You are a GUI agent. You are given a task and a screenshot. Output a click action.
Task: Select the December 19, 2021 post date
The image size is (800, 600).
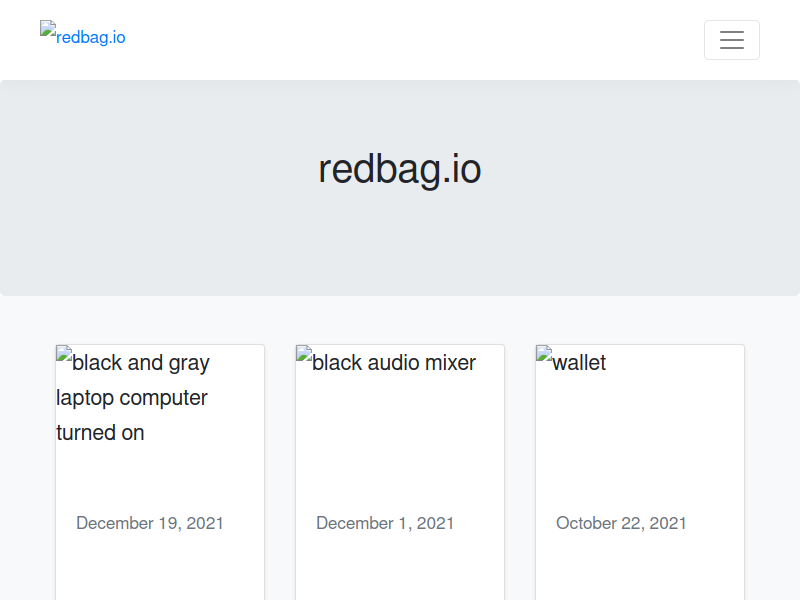[x=150, y=523]
